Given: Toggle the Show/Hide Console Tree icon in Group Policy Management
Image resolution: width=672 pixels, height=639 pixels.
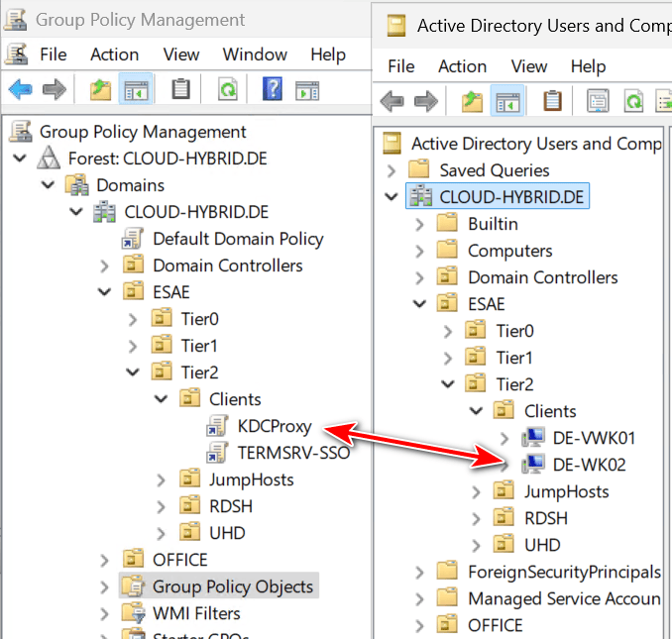Looking at the screenshot, I should (134, 90).
